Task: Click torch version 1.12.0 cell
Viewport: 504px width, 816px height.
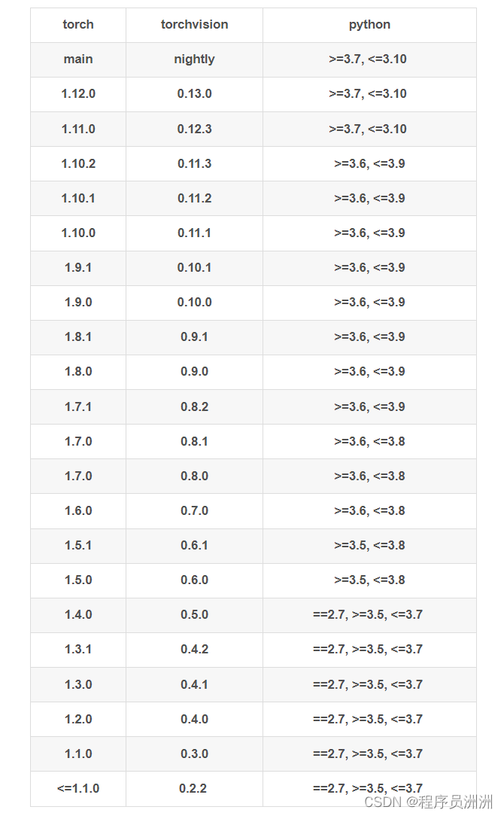Action: [x=78, y=94]
